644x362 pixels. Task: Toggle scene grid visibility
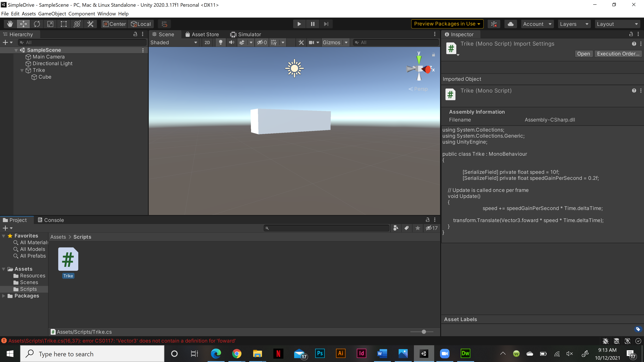(274, 42)
